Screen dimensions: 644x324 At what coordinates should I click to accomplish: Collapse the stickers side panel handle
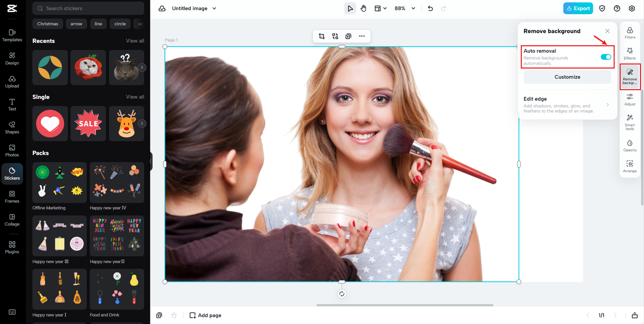pyautogui.click(x=150, y=162)
